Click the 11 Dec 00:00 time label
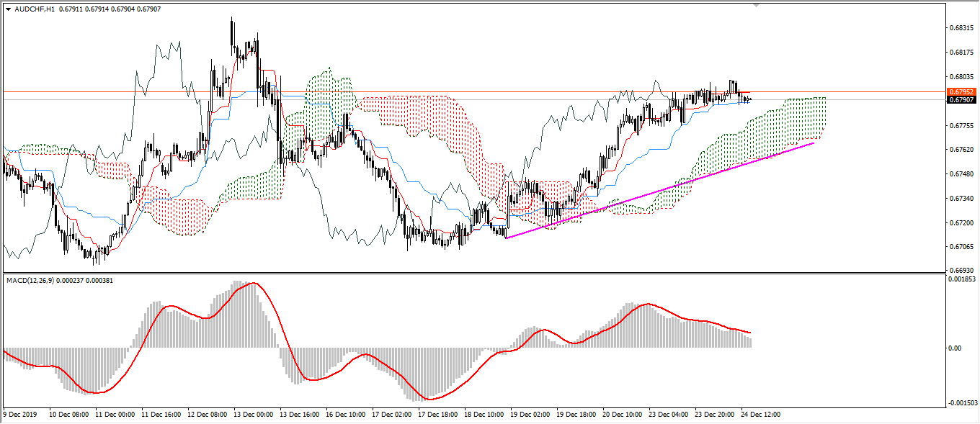980x424 pixels. [x=115, y=415]
